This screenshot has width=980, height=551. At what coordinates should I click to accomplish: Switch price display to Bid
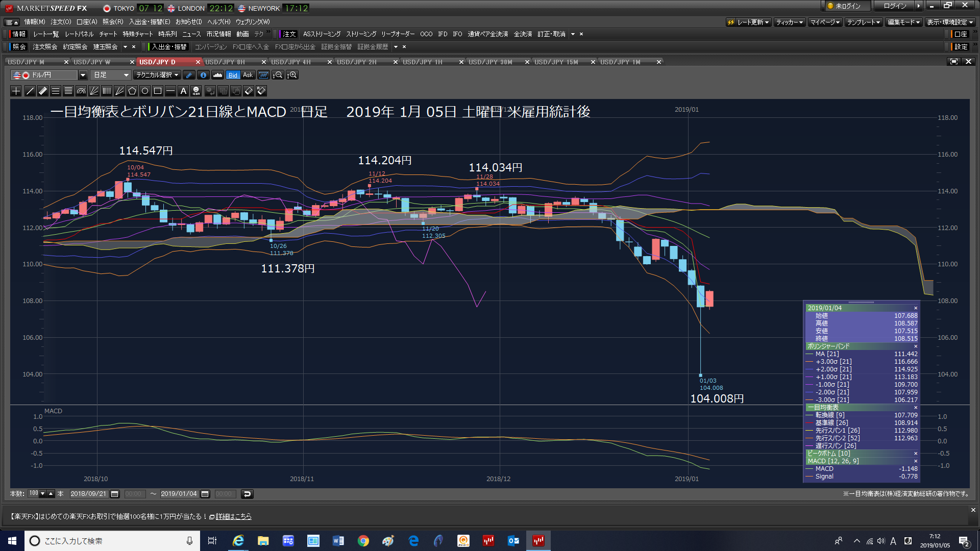[x=233, y=75]
